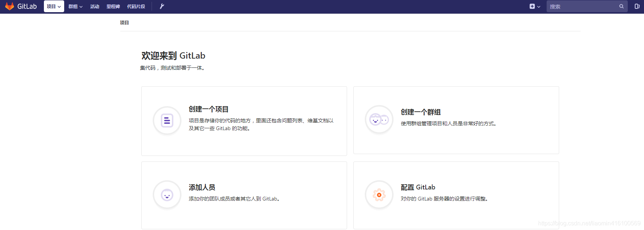The height and width of the screenshot is (230, 644).
Task: Click the 对你的 GitLab 服务器的设置 description text
Action: click(x=444, y=199)
